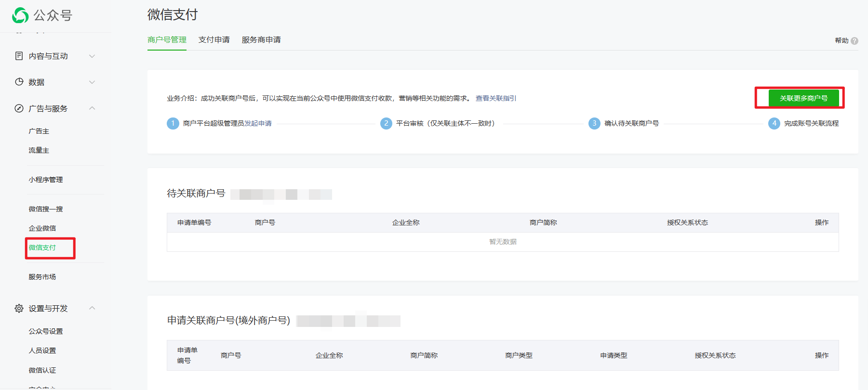The image size is (868, 390).
Task: Select 服务市场 in the sidebar
Action: pos(42,277)
